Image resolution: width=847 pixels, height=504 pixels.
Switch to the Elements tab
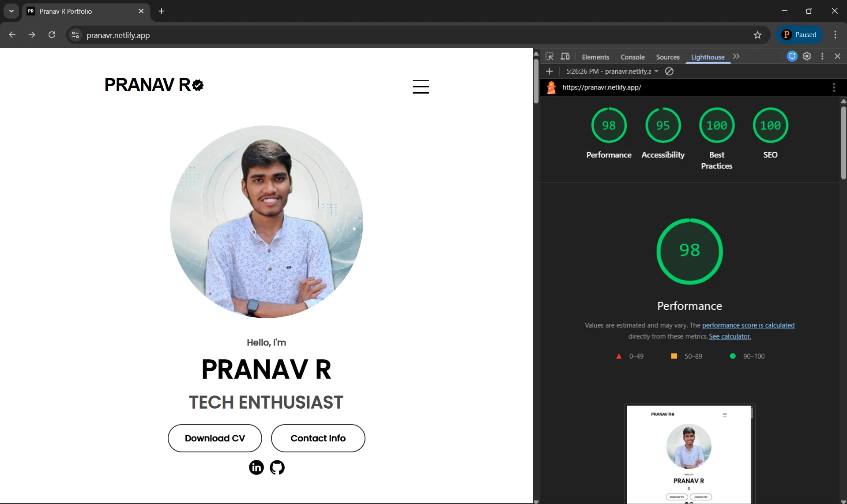tap(595, 57)
